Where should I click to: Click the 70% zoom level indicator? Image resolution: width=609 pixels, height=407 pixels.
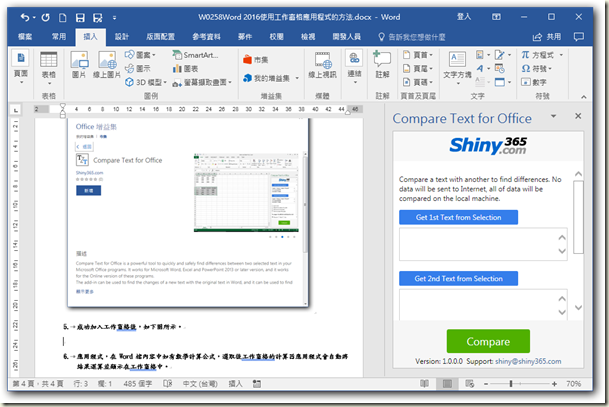click(x=574, y=384)
